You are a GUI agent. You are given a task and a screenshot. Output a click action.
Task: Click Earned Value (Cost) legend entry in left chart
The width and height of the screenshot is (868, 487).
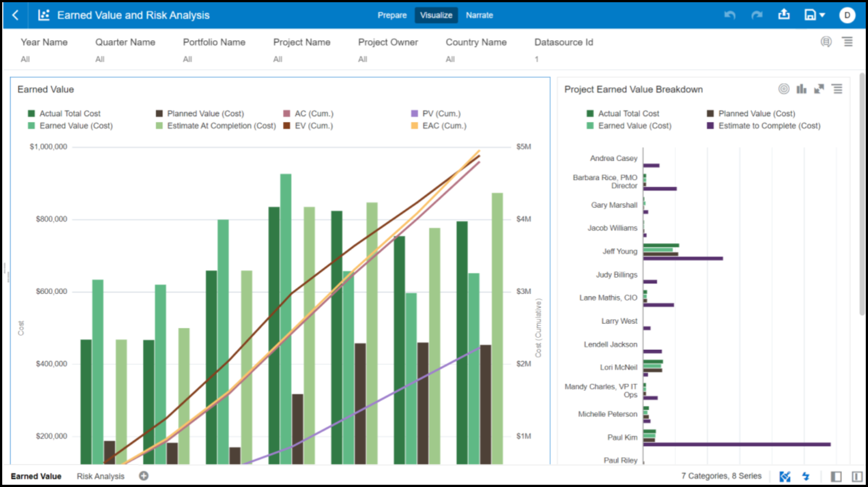70,126
